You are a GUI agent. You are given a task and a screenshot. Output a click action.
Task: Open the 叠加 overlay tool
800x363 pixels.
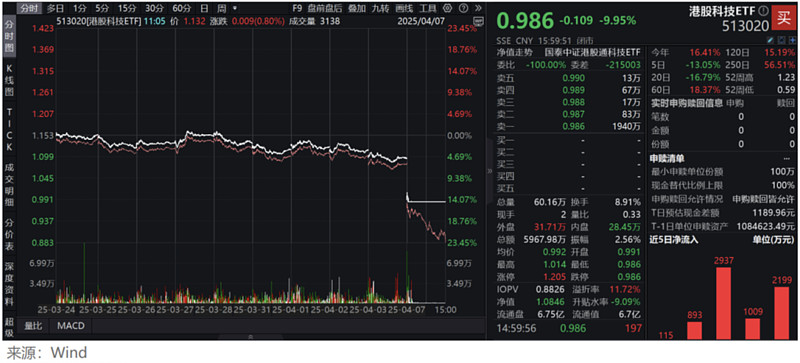tap(357, 9)
